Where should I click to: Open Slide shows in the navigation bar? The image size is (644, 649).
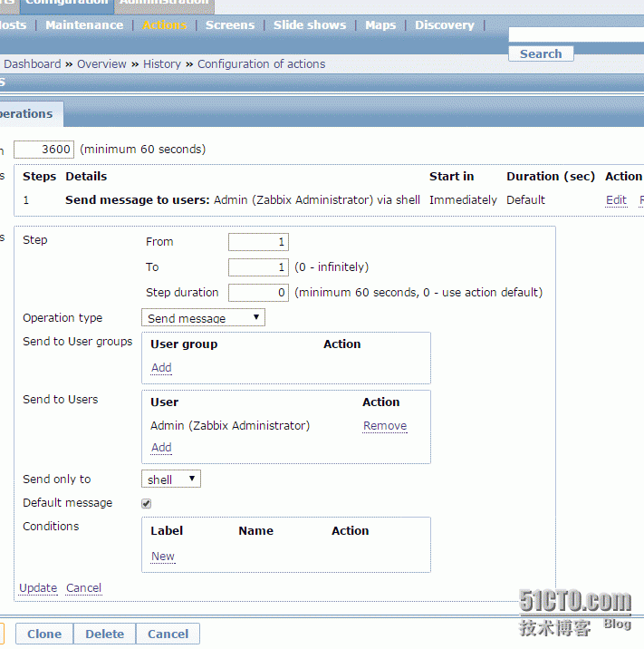(x=310, y=25)
